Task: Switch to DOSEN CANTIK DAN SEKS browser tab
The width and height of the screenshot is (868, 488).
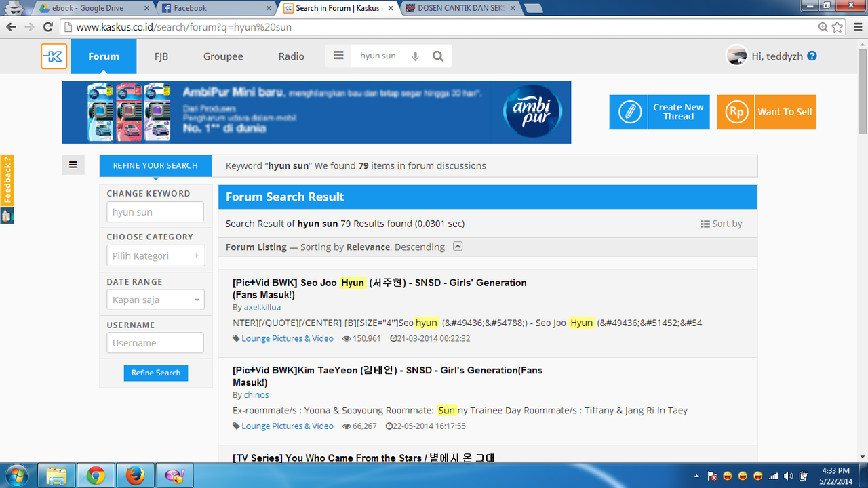Action: click(x=461, y=8)
